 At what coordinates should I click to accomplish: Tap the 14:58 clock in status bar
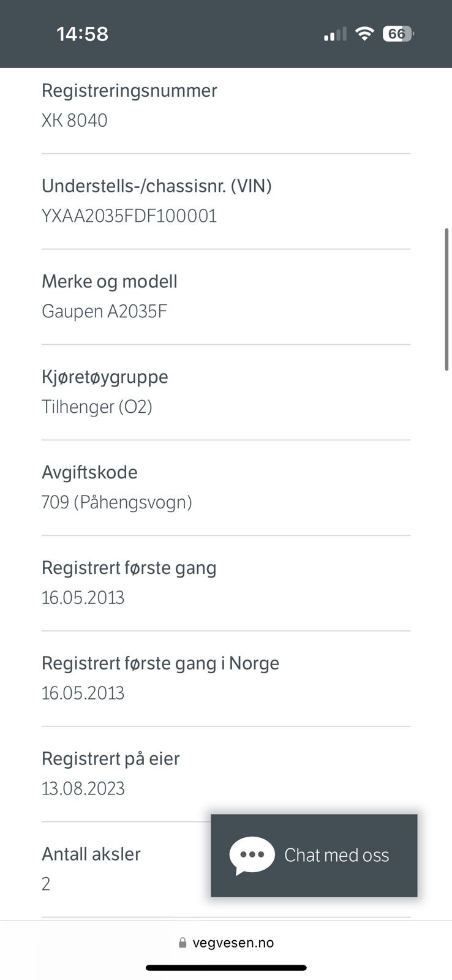tap(82, 34)
